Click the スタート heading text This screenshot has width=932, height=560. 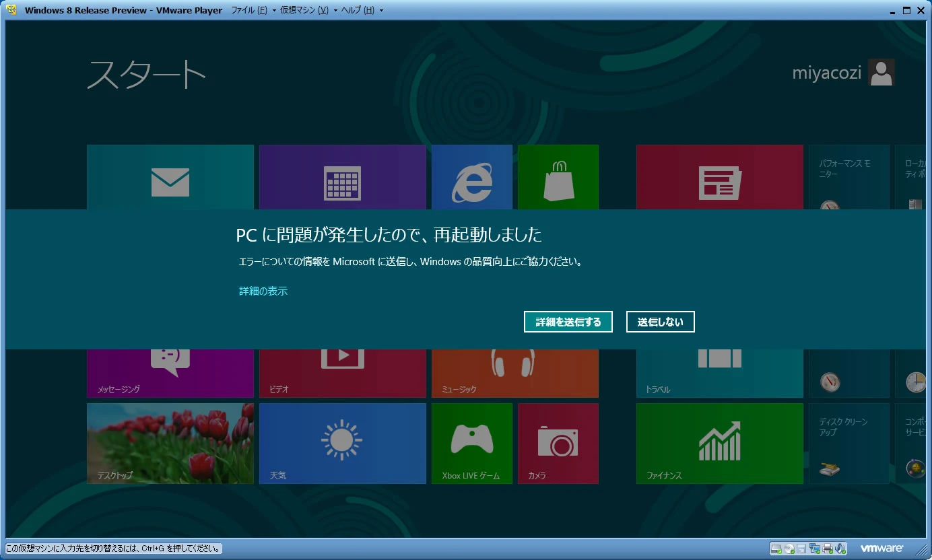[x=146, y=74]
